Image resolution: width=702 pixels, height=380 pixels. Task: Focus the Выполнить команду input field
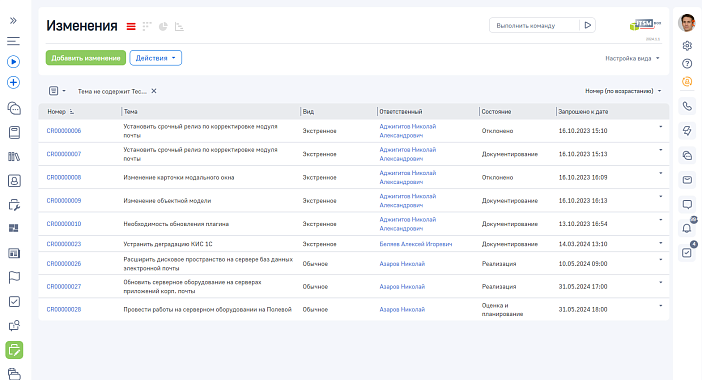pyautogui.click(x=534, y=26)
